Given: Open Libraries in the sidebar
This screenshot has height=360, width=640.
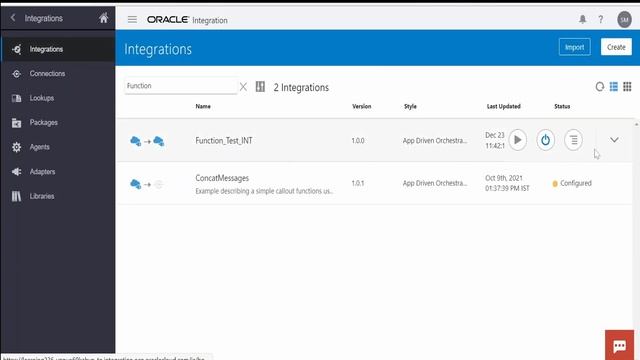Looking at the screenshot, I should 58,196.
